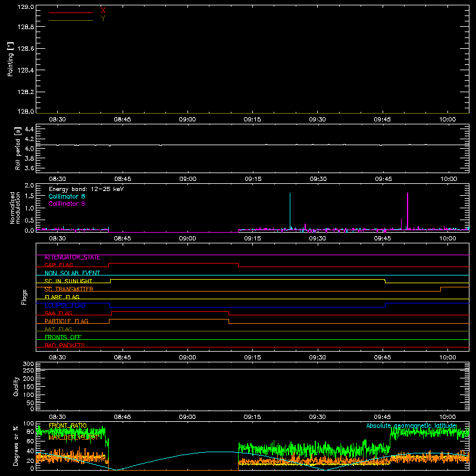Click the NON_SOLAR_EVENT flag label
476x476 pixels.
point(72,273)
